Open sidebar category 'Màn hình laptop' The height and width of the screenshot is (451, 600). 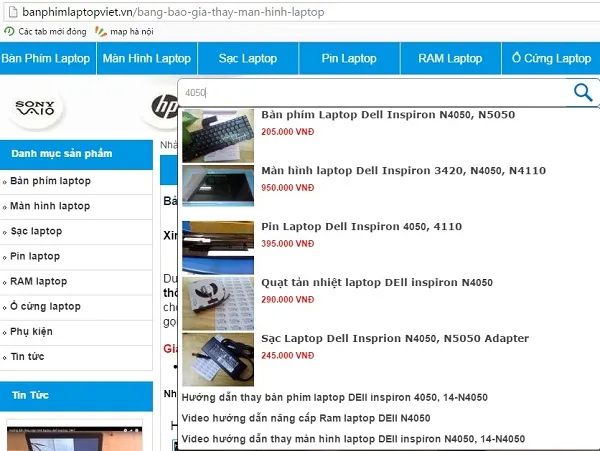coord(76,207)
